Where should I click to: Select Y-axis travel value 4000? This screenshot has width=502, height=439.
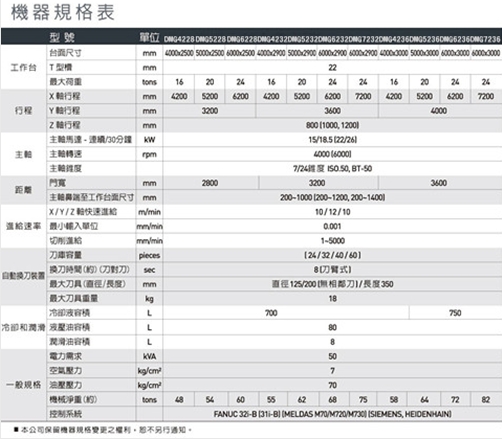click(439, 111)
